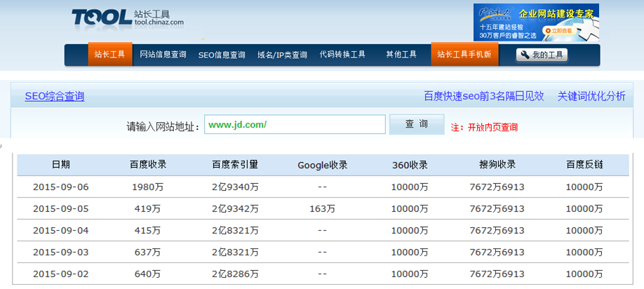Select date cell 2015-09-03
This screenshot has height=289, width=644.
61,252
